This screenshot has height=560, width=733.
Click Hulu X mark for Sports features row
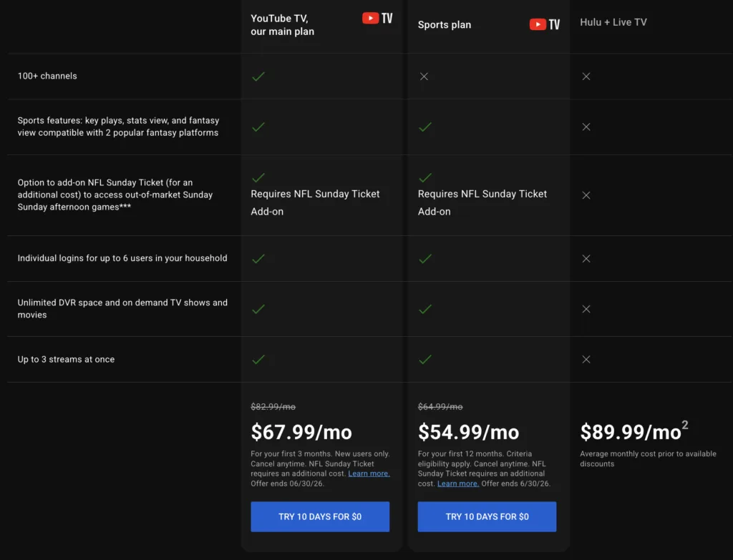pyautogui.click(x=586, y=127)
